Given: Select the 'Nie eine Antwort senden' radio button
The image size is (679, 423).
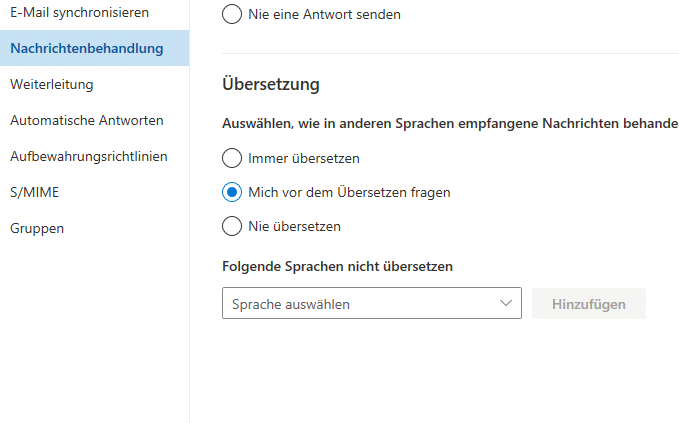Looking at the screenshot, I should pyautogui.click(x=232, y=15).
